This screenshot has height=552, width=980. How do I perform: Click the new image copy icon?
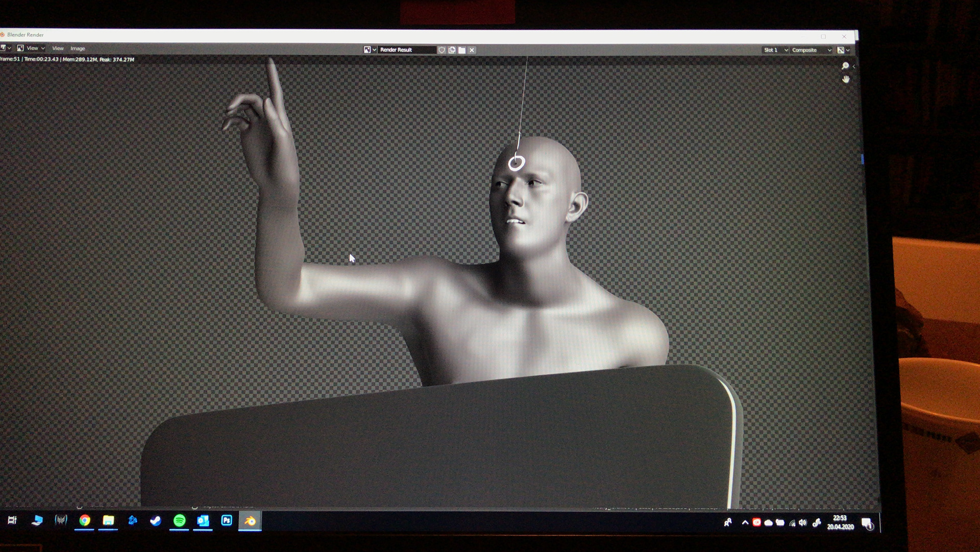pos(452,50)
